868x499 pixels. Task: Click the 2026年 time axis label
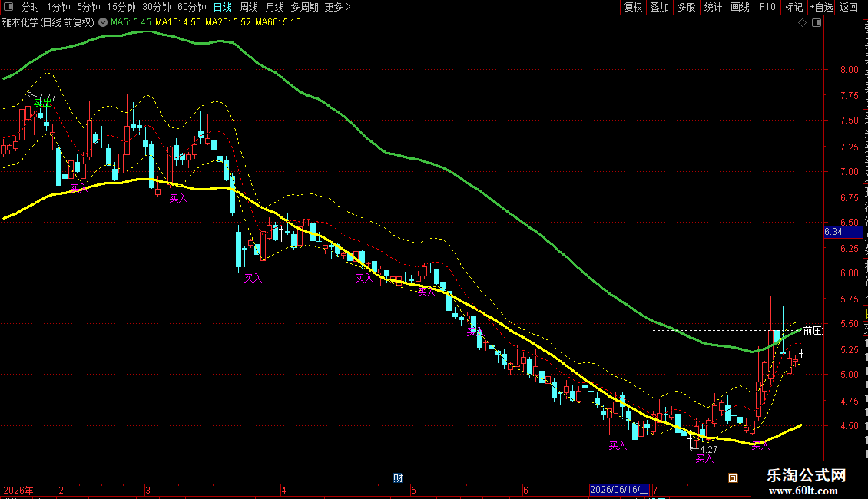tap(19, 490)
